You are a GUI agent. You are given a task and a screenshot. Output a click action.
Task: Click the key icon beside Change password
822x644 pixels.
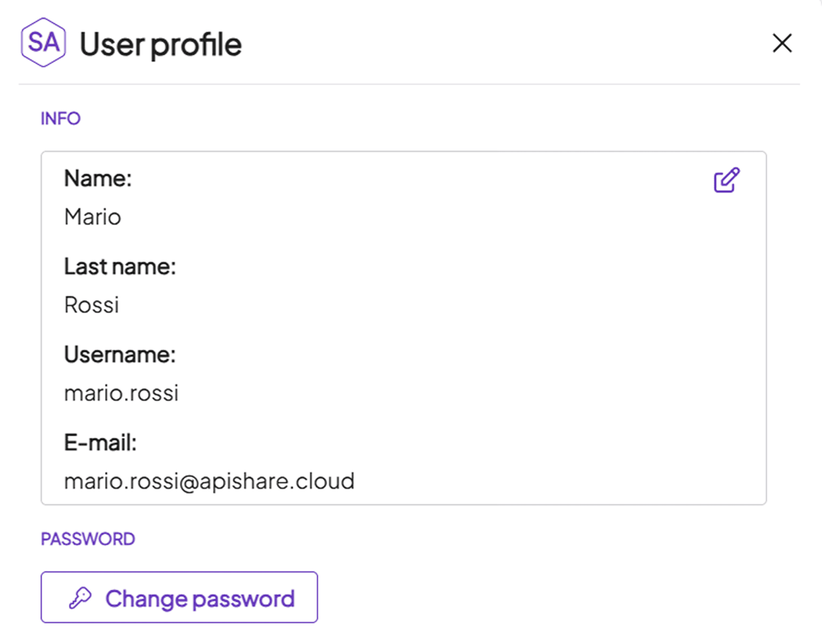click(x=80, y=598)
